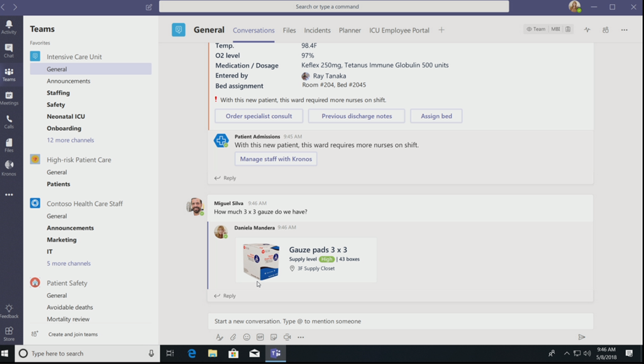The image size is (644, 364).
Task: Open the Activity feed in the sidebar
Action: [9, 26]
